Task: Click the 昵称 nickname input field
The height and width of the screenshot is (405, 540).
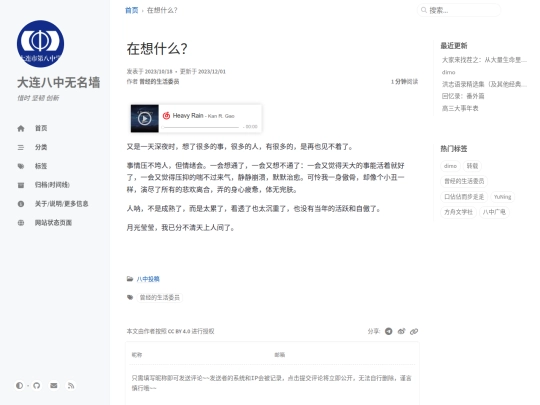Action: tap(200, 355)
